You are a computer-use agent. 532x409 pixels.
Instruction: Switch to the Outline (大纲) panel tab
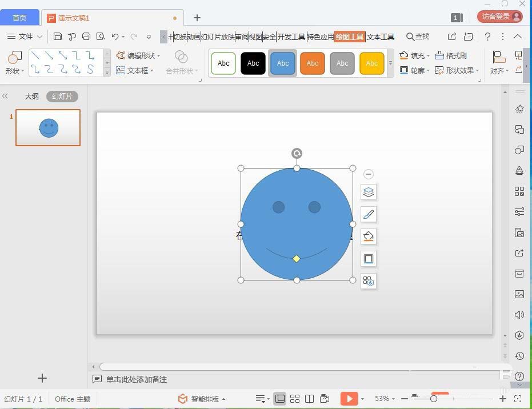(31, 97)
